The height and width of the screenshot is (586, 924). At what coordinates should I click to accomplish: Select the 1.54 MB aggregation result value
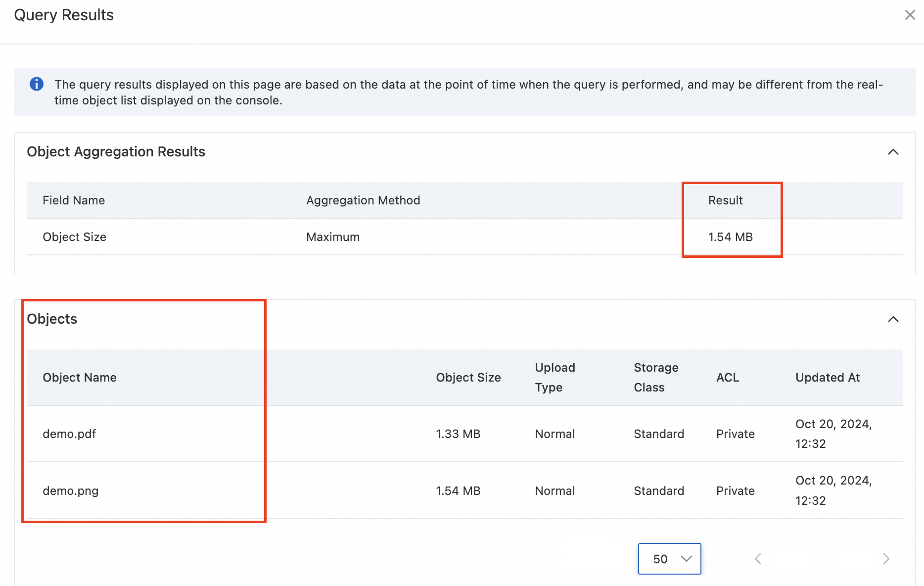731,237
